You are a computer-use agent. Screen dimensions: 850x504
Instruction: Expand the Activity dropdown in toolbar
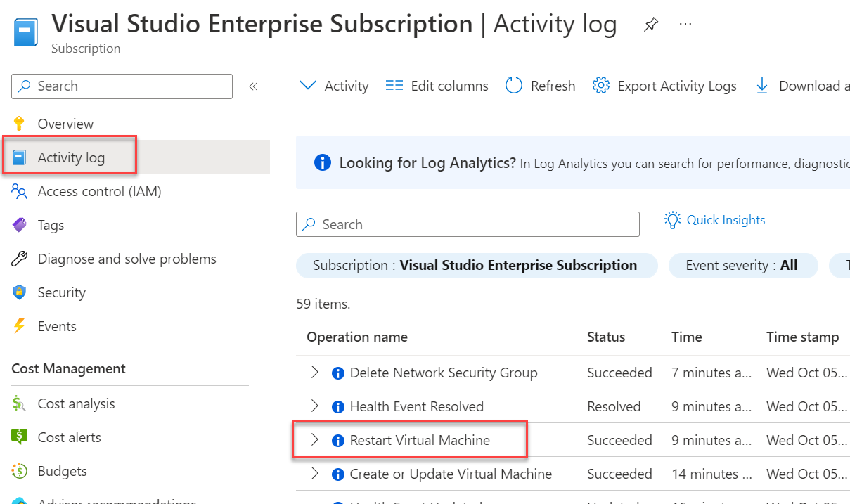pos(334,86)
